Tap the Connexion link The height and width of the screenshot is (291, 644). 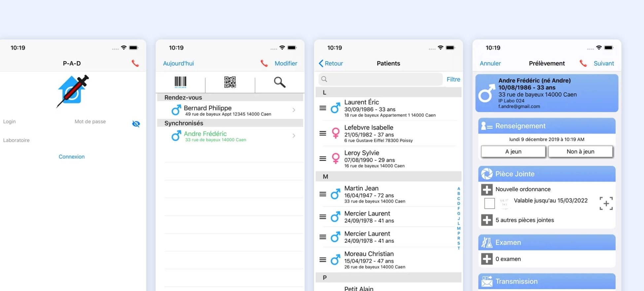point(72,157)
